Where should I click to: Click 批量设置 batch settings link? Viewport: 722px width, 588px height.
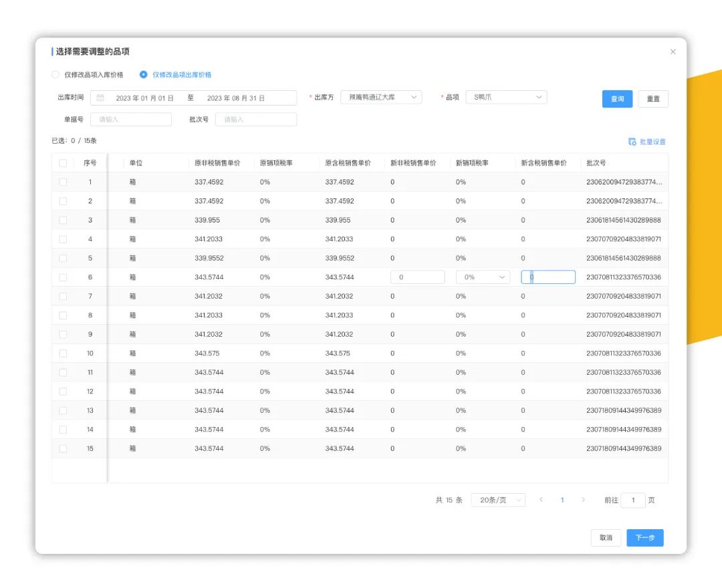652,142
